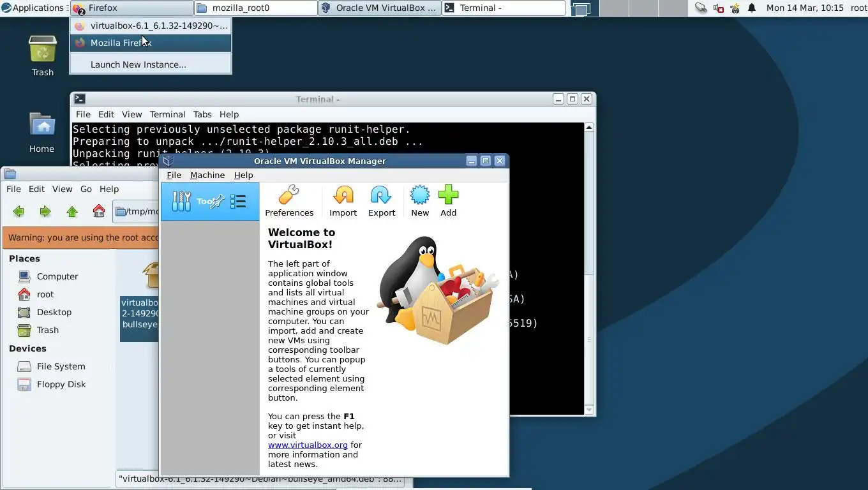Go forward in the file manager
The image size is (868, 490).
(x=45, y=211)
